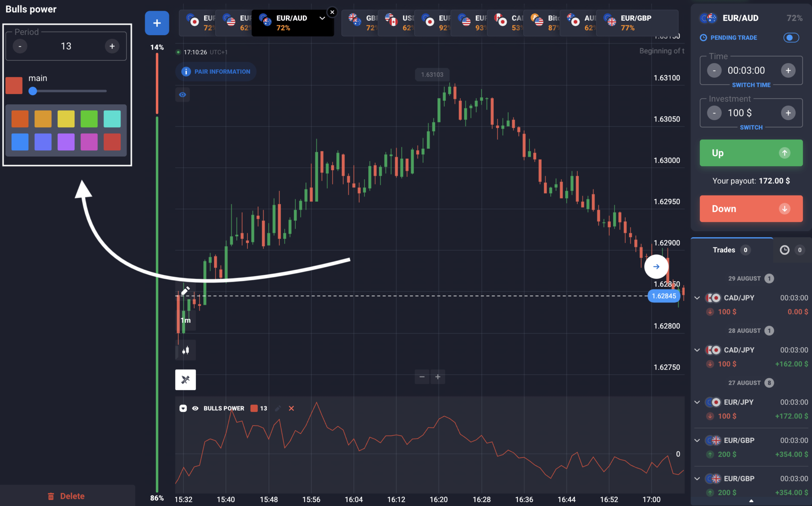812x506 pixels.
Task: Open the trade history clock icon
Action: (784, 250)
